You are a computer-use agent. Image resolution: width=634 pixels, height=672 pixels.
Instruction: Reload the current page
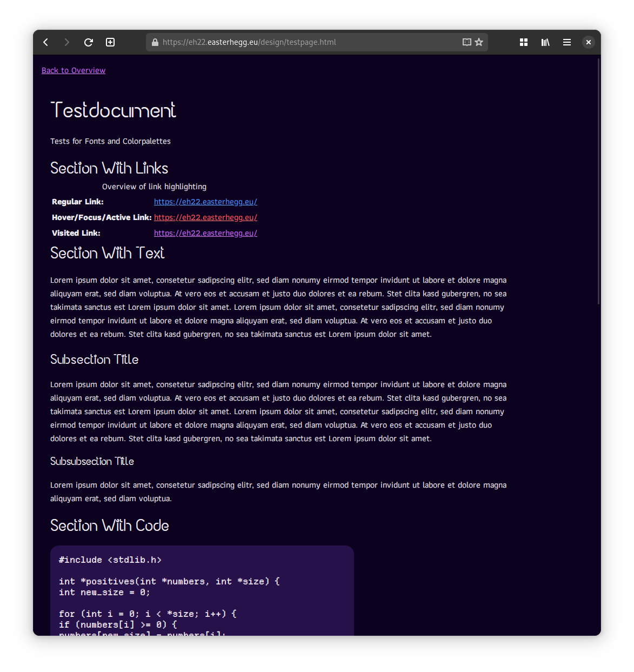[89, 42]
